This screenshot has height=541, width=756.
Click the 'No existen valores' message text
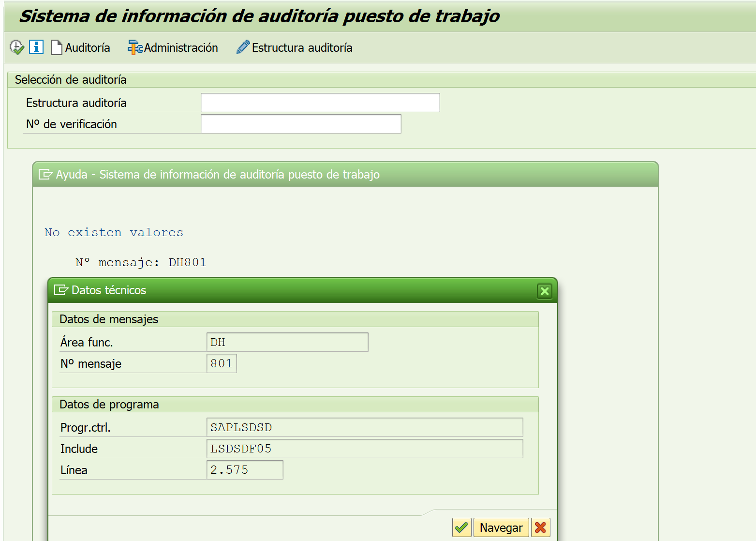(x=114, y=232)
